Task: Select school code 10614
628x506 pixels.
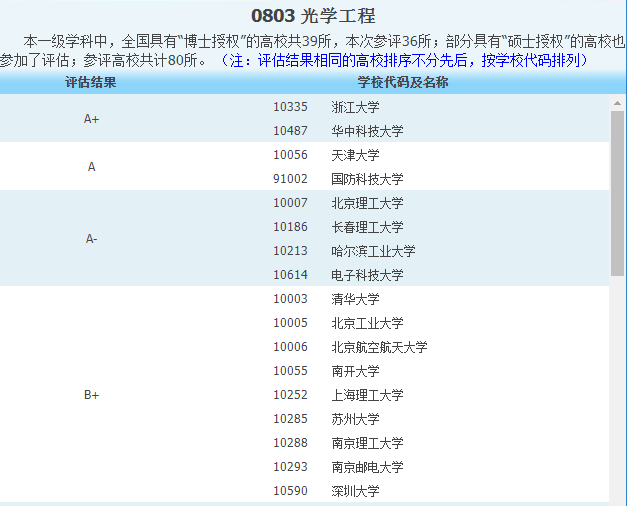Action: (290, 275)
